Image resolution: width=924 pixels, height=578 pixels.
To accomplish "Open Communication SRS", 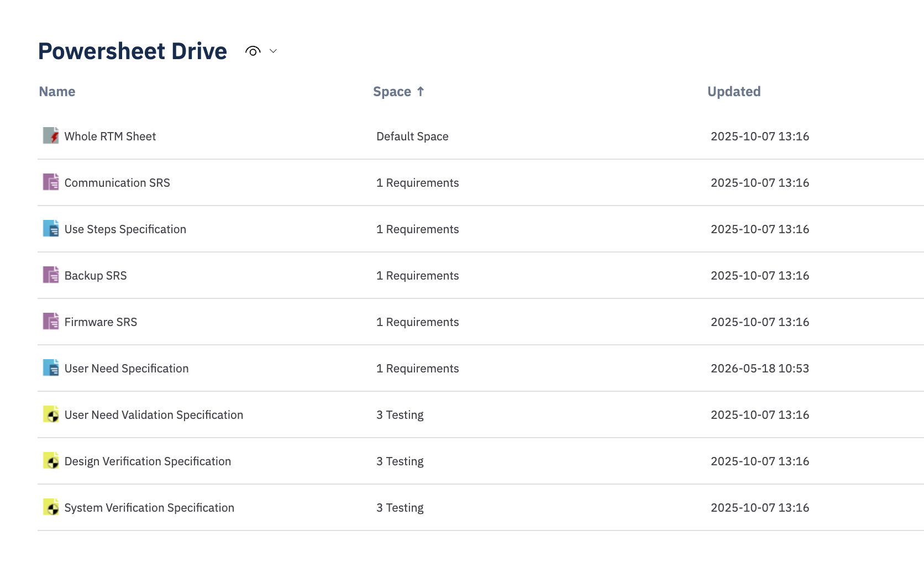I will 117,183.
